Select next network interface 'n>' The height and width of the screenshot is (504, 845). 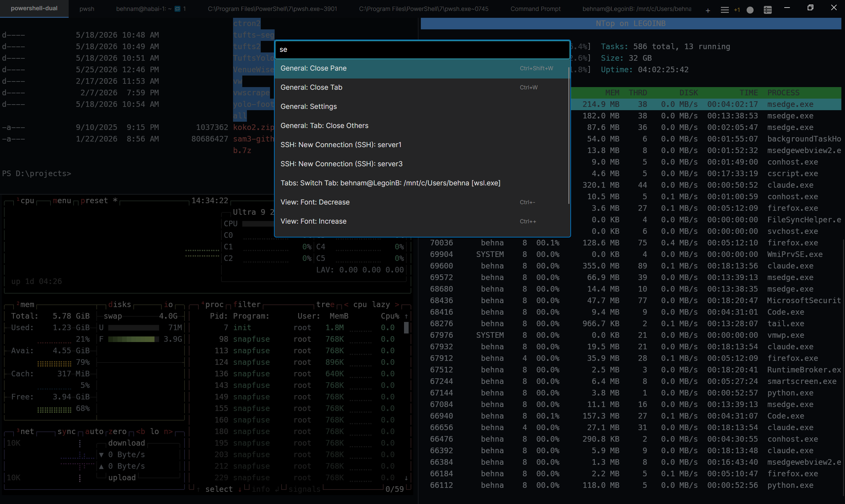[x=168, y=432]
